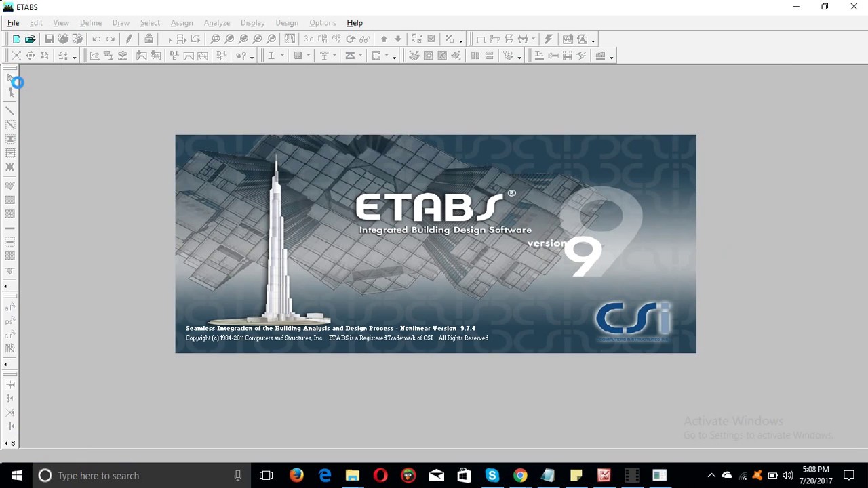
Task: Click the New Model icon
Action: pos(16,39)
